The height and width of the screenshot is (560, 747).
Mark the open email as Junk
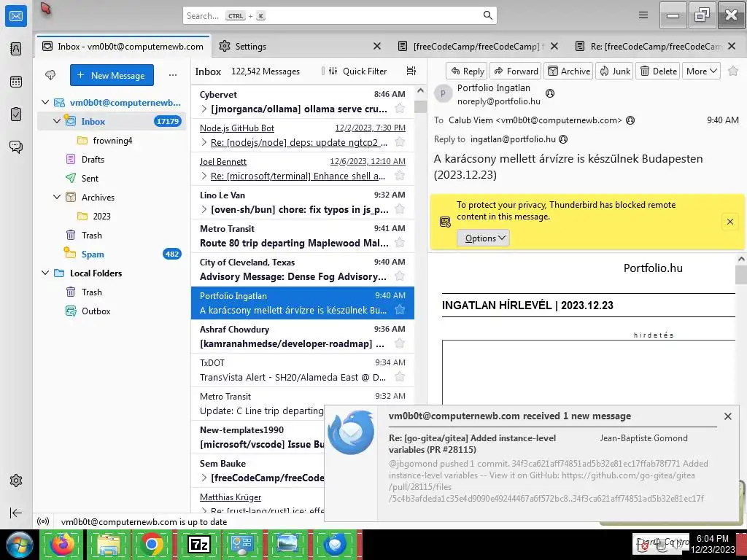click(614, 71)
